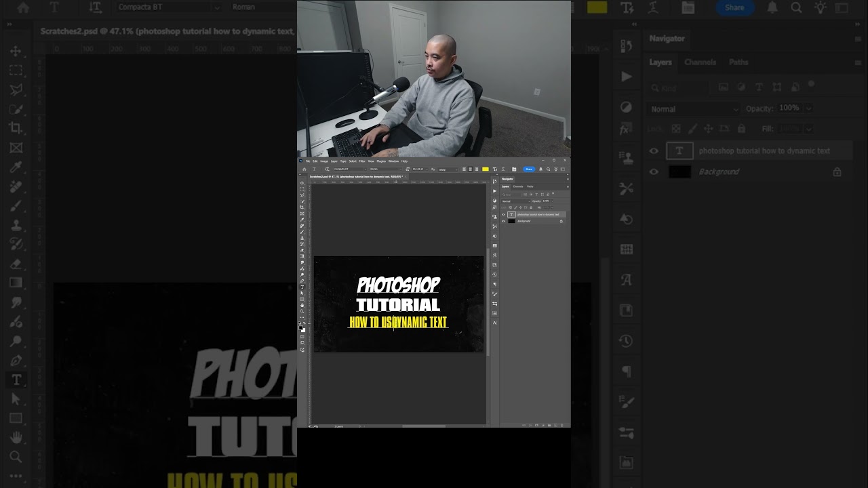Expand the Opacity 100% arrow in the dimmed backdrop
Screen dimensions: 868x488
click(x=809, y=108)
